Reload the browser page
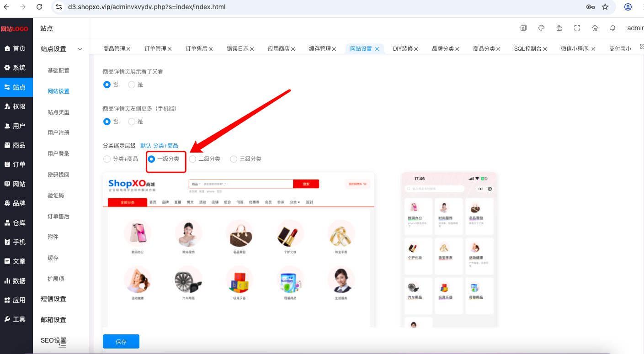Screen dimensions: 644x354 [39, 7]
